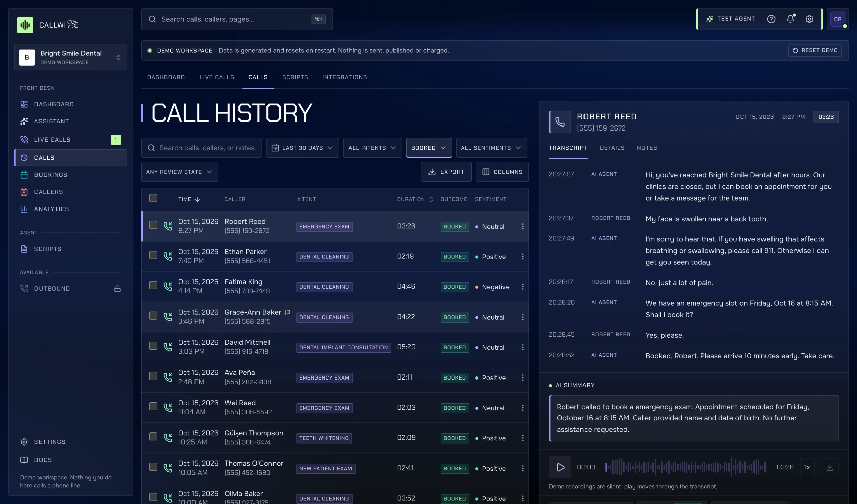Open row menu for Ethan Parker call

522,256
